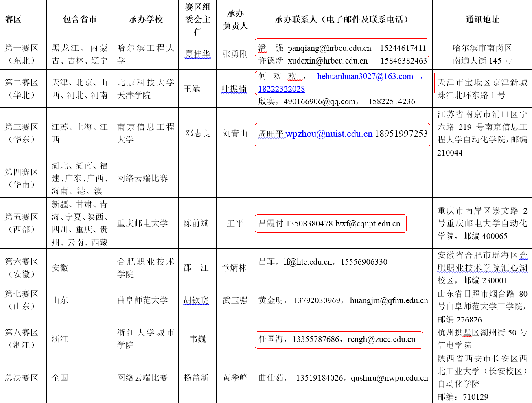Click the name 张勇刚

[x=235, y=54]
